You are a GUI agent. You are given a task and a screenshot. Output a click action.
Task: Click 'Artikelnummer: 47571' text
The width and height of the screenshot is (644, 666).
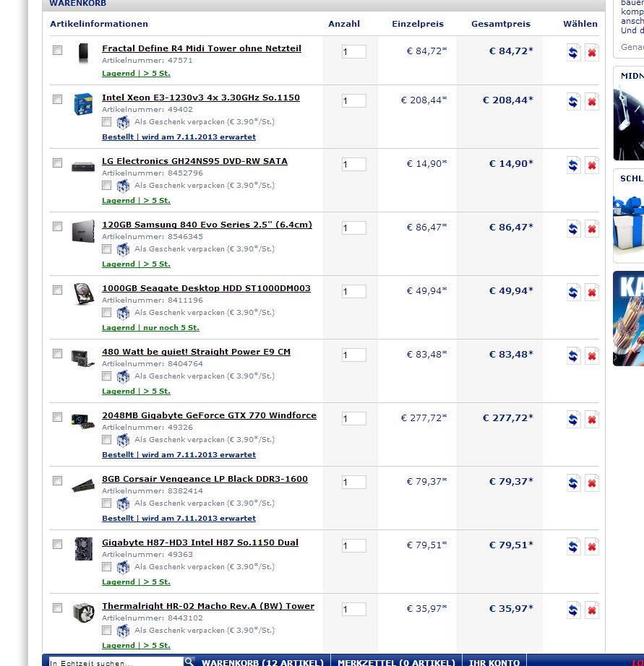tap(147, 60)
